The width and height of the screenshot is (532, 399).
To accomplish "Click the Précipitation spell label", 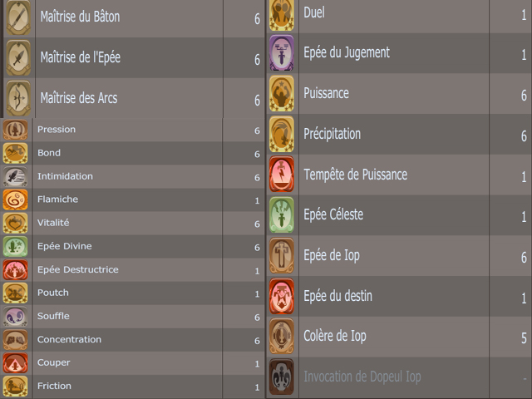I will click(x=332, y=134).
